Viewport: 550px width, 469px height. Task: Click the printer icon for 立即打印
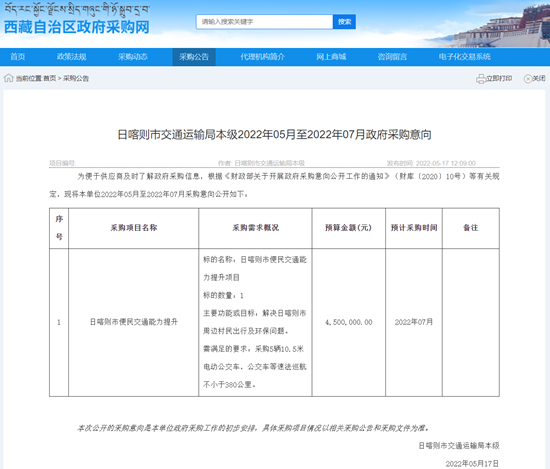[481, 79]
